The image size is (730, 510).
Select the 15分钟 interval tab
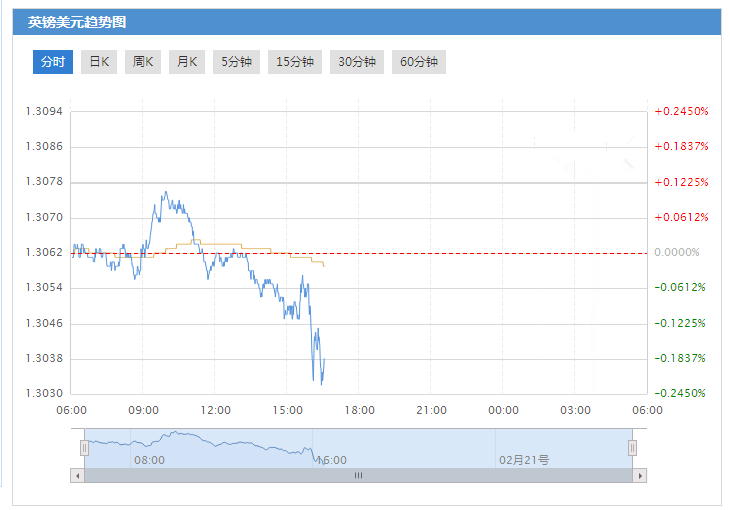click(x=295, y=62)
